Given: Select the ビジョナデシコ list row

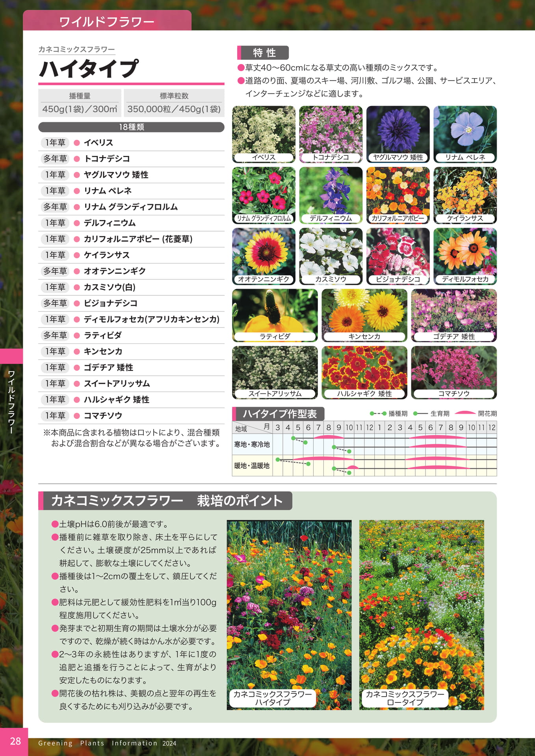Looking at the screenshot, I should point(131,303).
